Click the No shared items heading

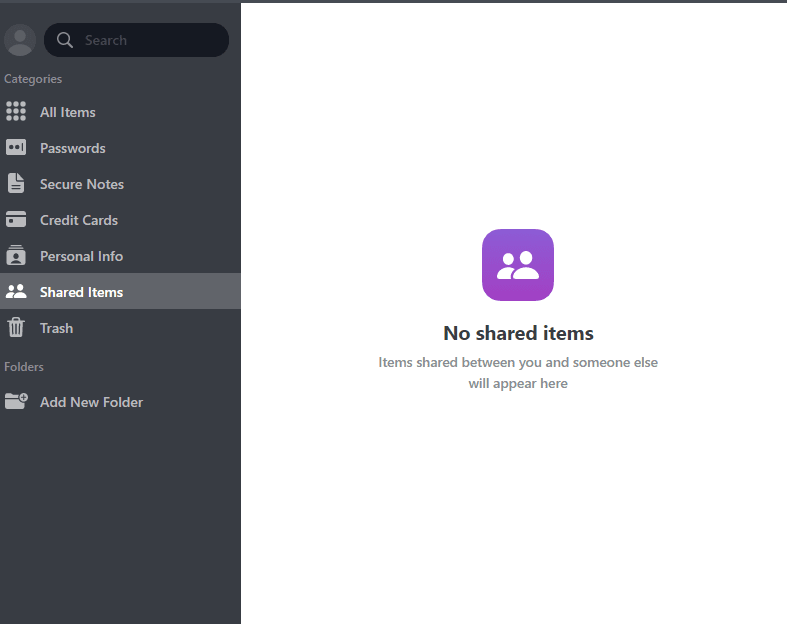click(x=518, y=333)
